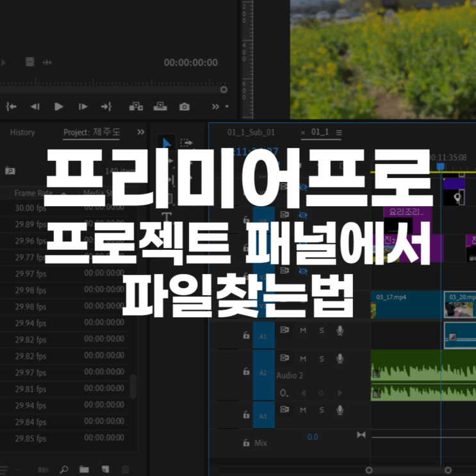Expand the project panel overflow chevrons
Viewport: 476px width, 476px height.
tap(140, 132)
